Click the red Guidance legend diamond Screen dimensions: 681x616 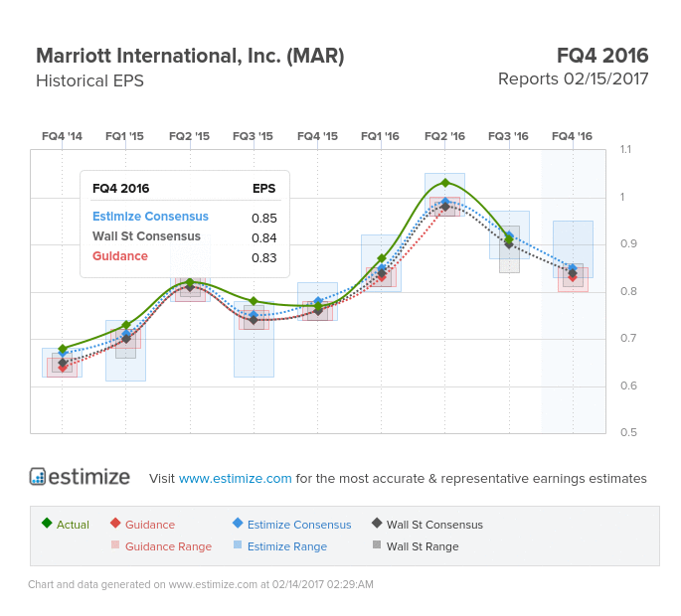point(115,523)
